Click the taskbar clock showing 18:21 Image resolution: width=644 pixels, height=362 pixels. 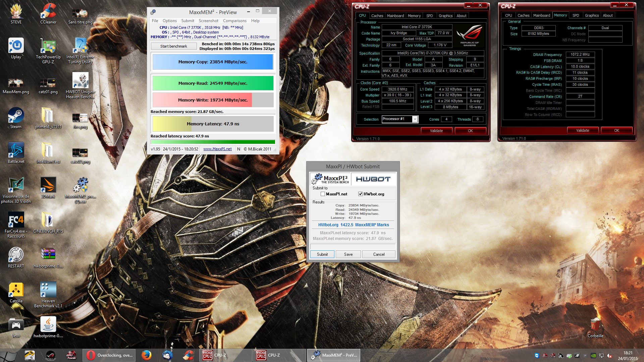(628, 356)
